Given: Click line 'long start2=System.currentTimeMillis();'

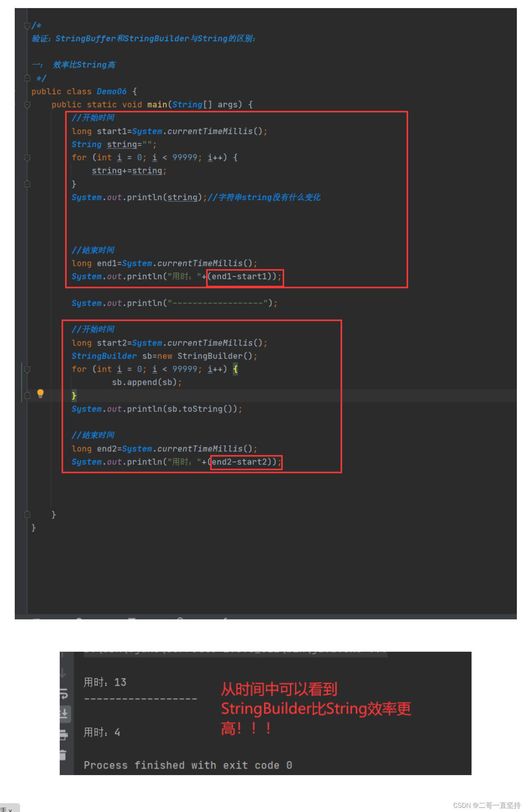Looking at the screenshot, I should click(x=169, y=343).
